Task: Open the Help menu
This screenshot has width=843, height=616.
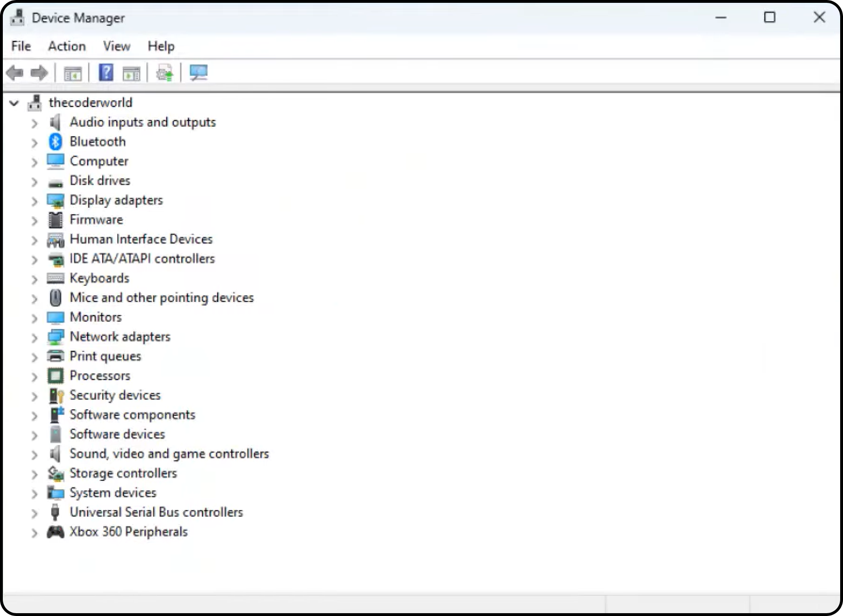Action: 161,46
